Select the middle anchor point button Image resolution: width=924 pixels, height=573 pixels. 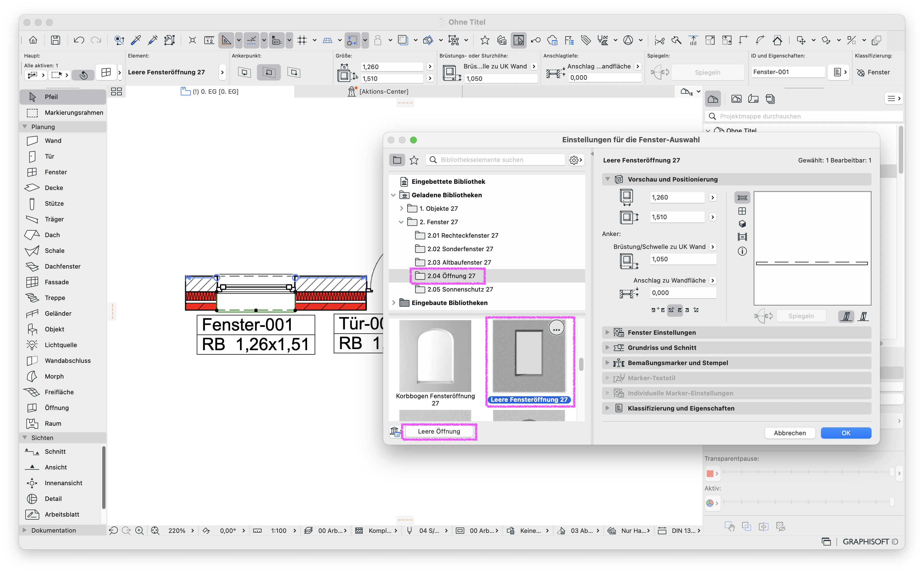[x=269, y=72]
